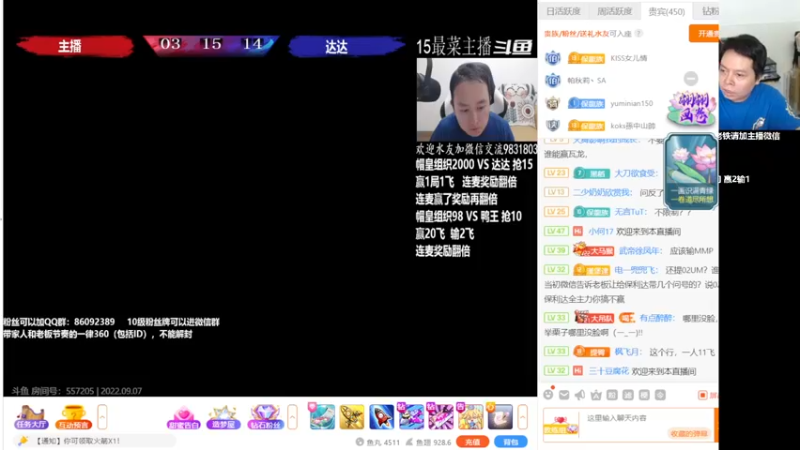Open the 互动预言 trophy icon

pos(73,417)
